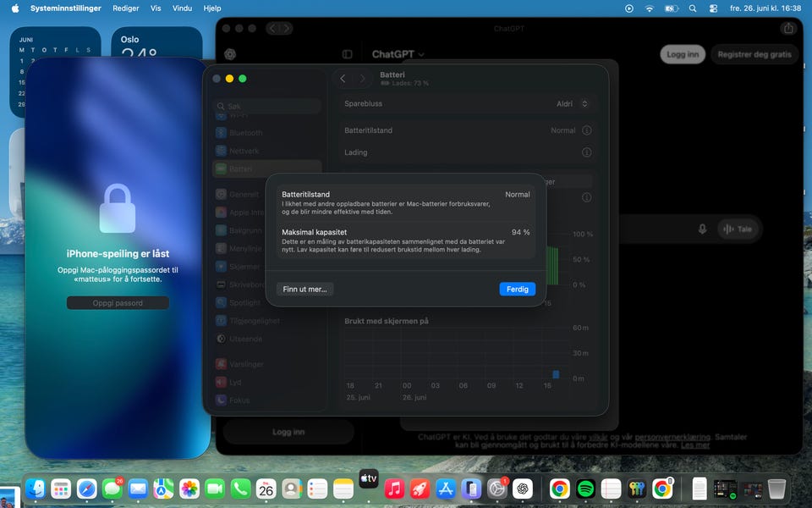The image size is (812, 508).
Task: Click Ferdig in the battery health dialog
Action: [x=517, y=290]
